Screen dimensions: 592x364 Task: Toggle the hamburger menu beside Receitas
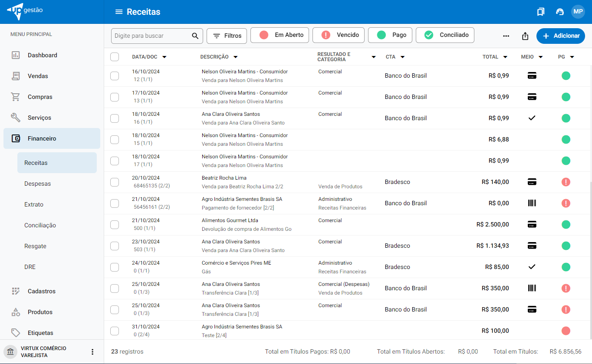[119, 12]
